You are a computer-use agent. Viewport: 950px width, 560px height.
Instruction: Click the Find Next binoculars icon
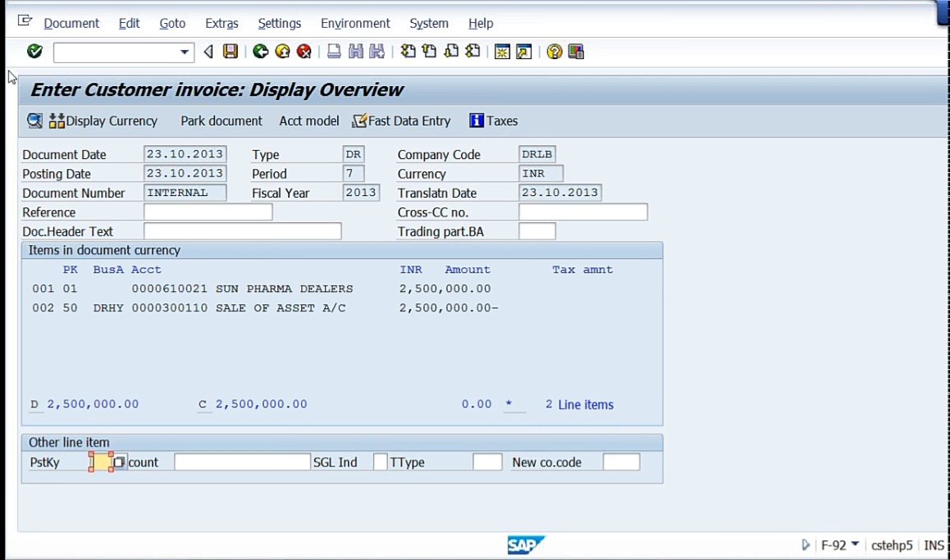(377, 52)
